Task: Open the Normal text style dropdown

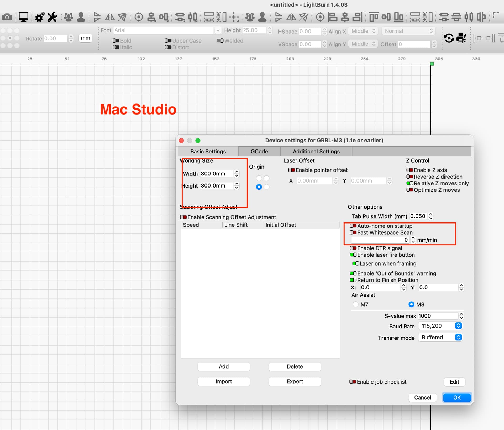Action: (408, 31)
